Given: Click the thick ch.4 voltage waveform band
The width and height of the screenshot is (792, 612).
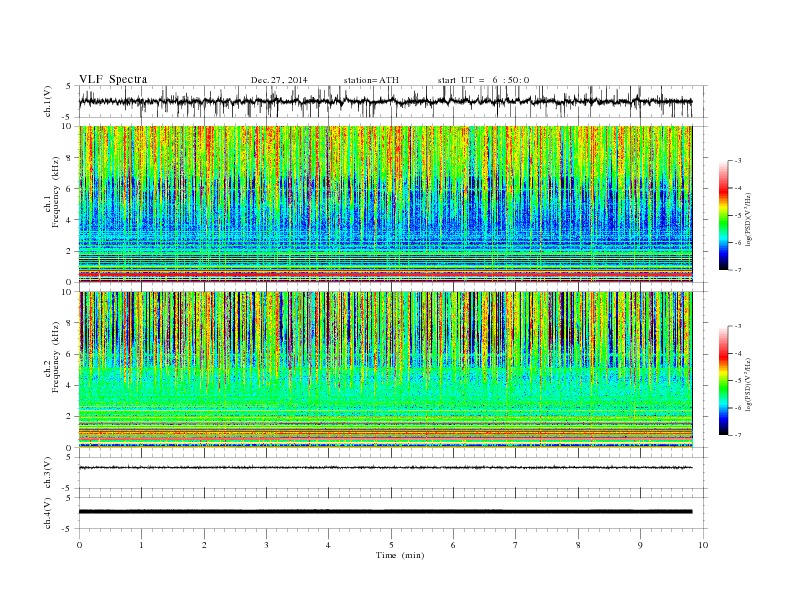Looking at the screenshot, I should pos(385,512).
